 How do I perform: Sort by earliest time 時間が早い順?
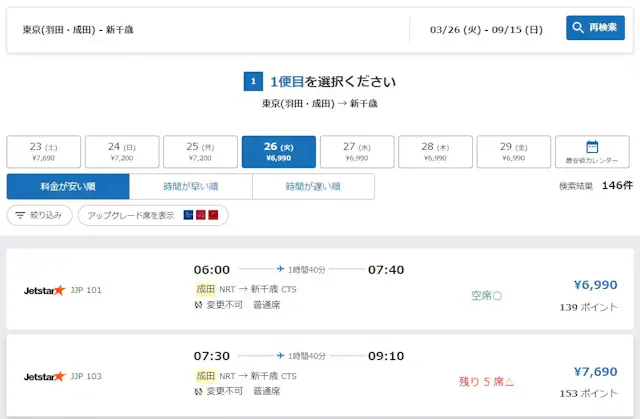click(190, 187)
